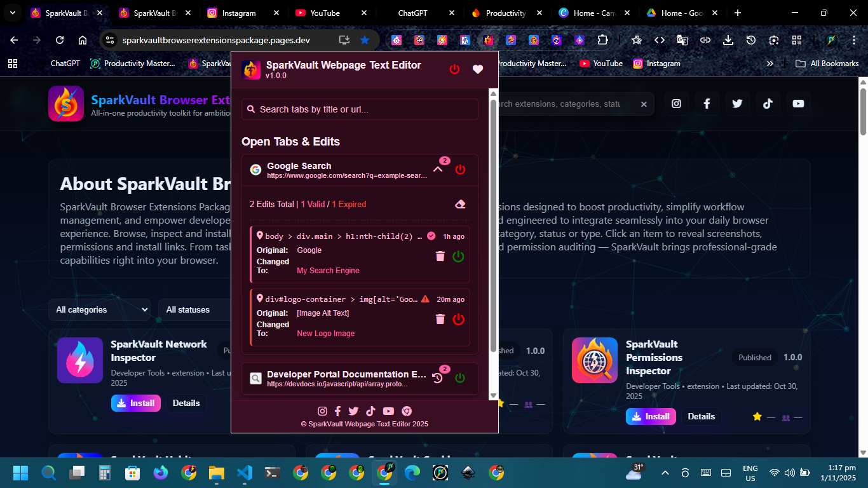Image resolution: width=868 pixels, height=488 pixels.
Task: Switch to the ChatGPT browser tab
Action: [x=417, y=13]
